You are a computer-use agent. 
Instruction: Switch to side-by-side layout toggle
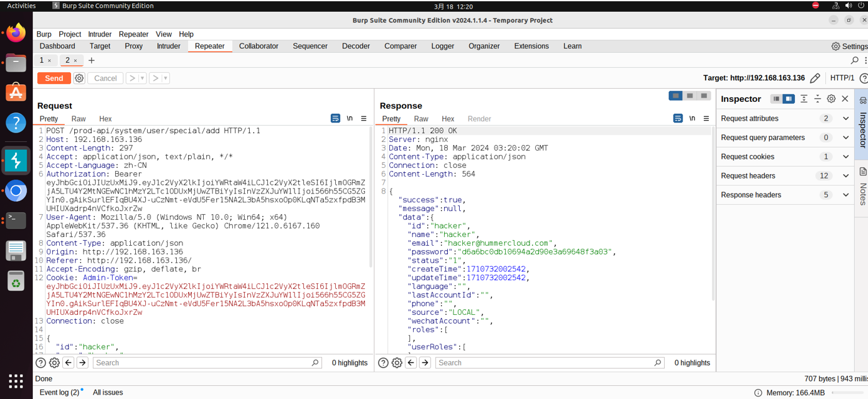676,96
